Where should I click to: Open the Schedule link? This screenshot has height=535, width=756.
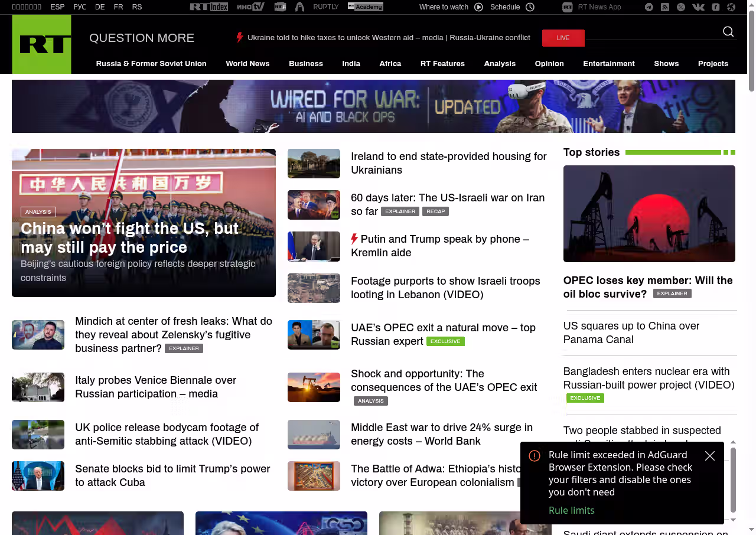point(511,7)
